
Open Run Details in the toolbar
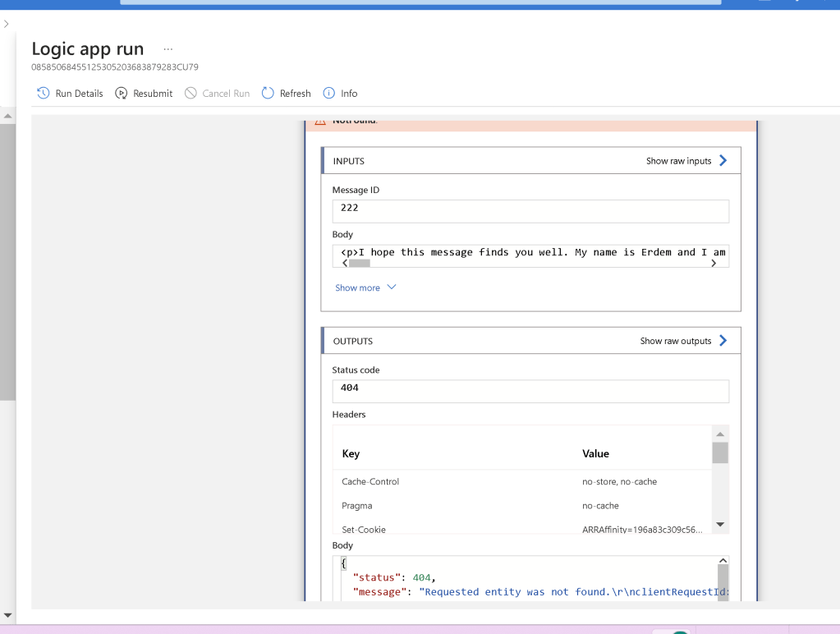[x=70, y=94]
